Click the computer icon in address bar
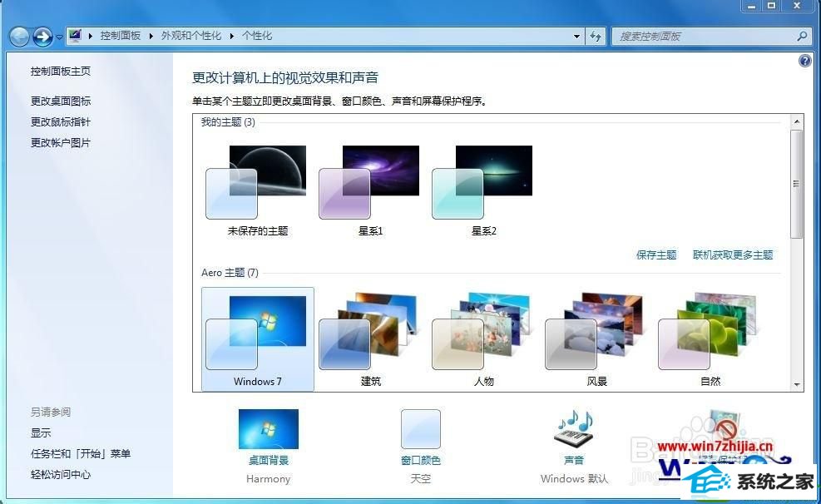 click(x=76, y=36)
